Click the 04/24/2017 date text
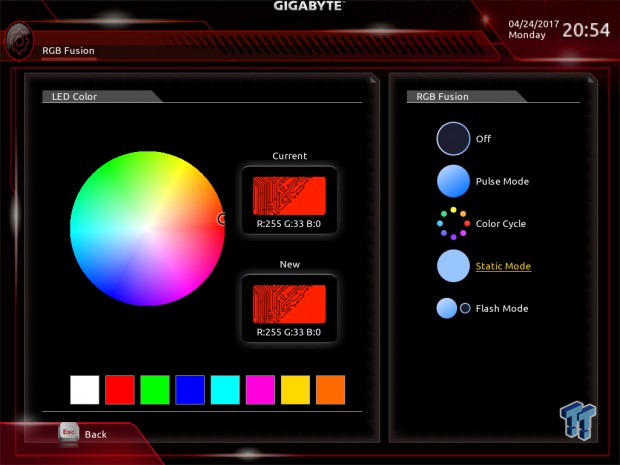The height and width of the screenshot is (465, 620). point(533,24)
